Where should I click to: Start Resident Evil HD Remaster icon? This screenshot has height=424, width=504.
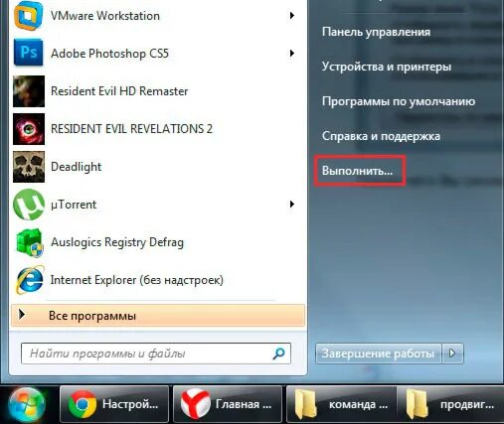[x=29, y=91]
